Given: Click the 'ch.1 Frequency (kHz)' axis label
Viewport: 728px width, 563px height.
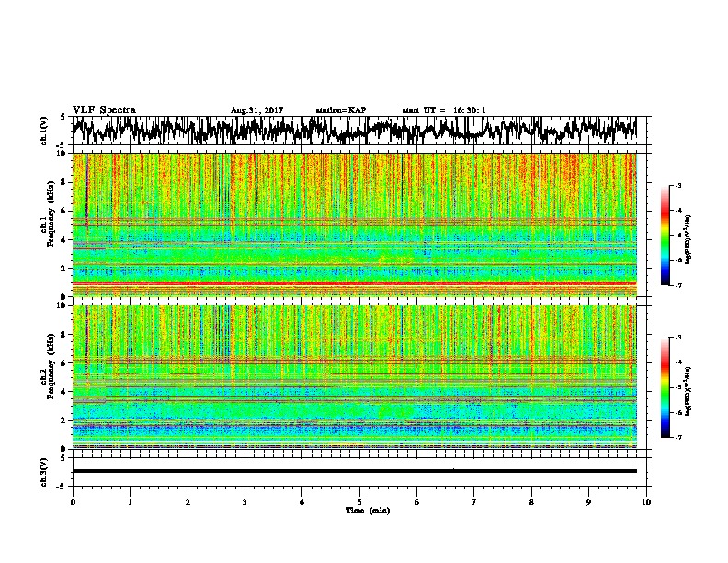Looking at the screenshot, I should coord(47,214).
